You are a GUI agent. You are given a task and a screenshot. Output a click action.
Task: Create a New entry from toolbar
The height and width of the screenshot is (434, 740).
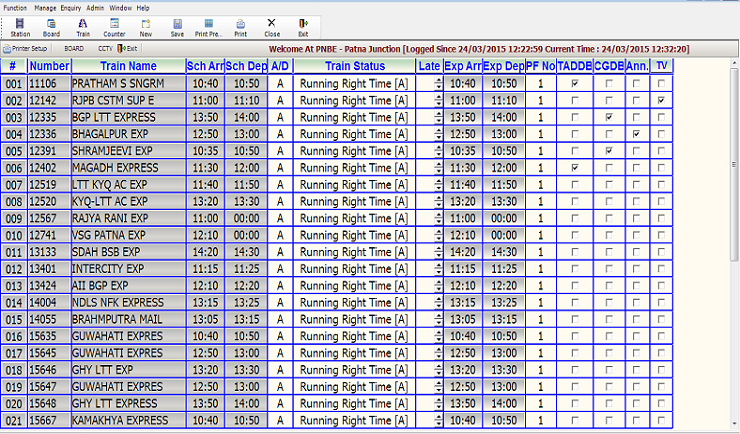coord(146,26)
